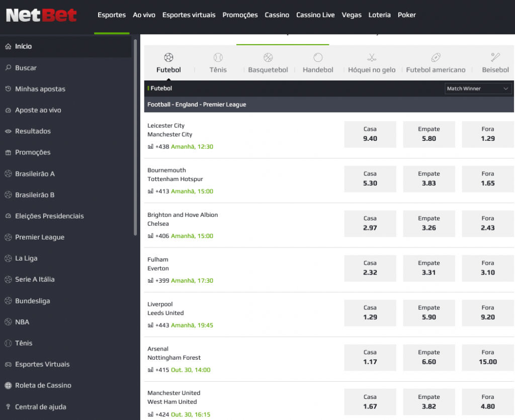Select the Beisebol sport tab

(495, 63)
